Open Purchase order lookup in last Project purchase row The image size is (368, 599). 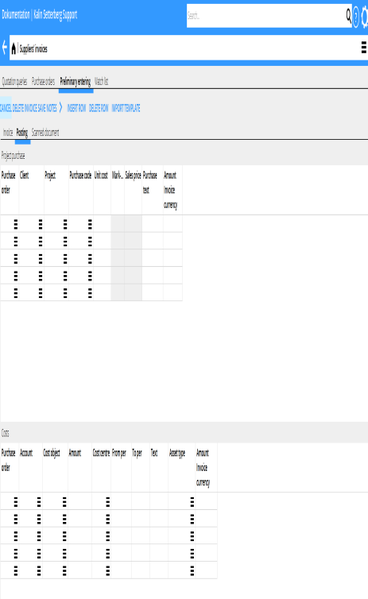(x=16, y=293)
